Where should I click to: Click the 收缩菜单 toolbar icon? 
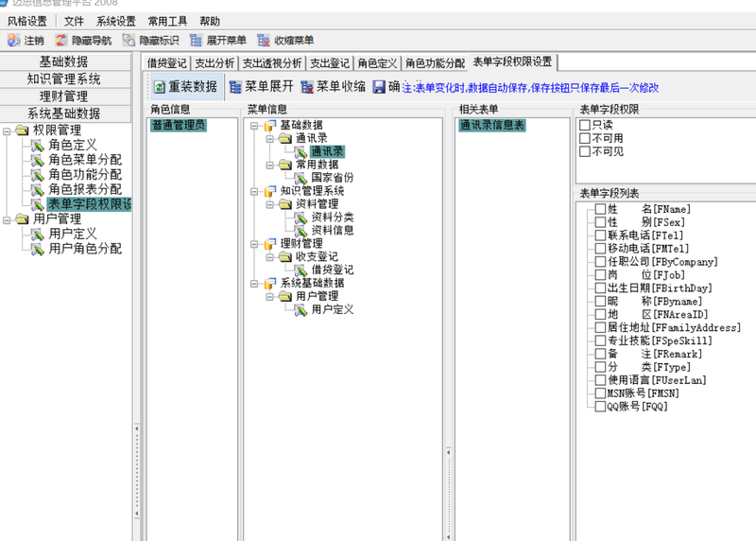coord(263,41)
